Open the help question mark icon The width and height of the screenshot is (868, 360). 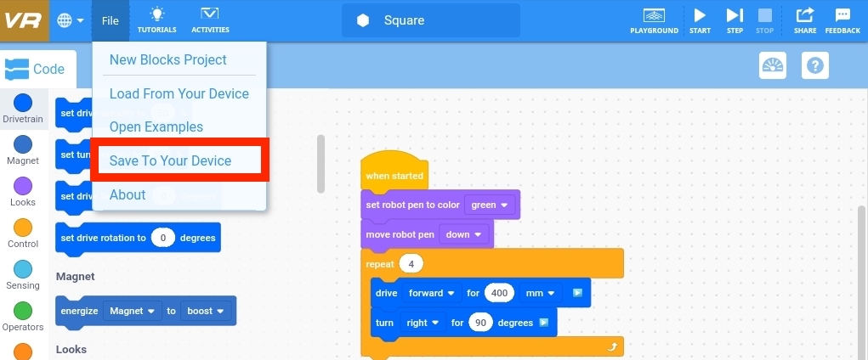814,65
